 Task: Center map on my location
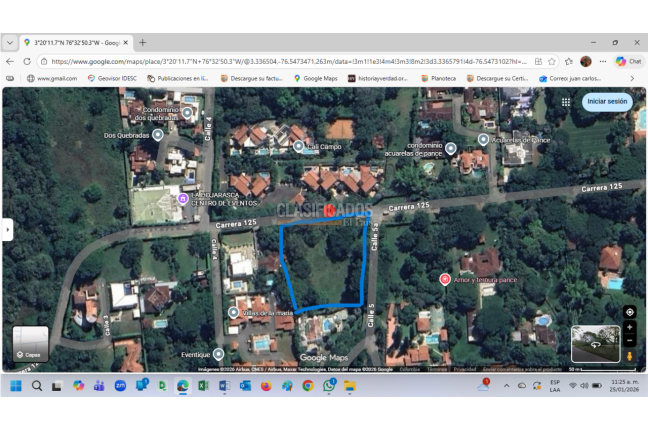point(629,312)
